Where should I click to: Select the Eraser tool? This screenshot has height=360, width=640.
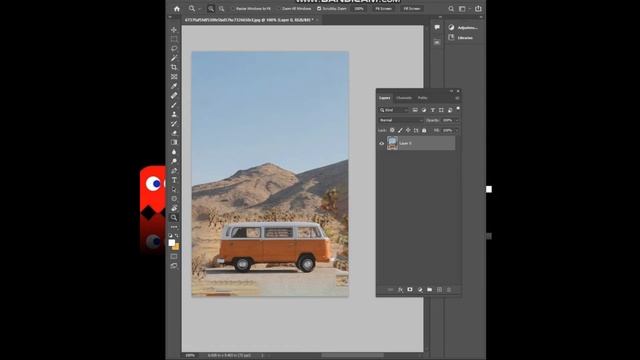click(174, 133)
